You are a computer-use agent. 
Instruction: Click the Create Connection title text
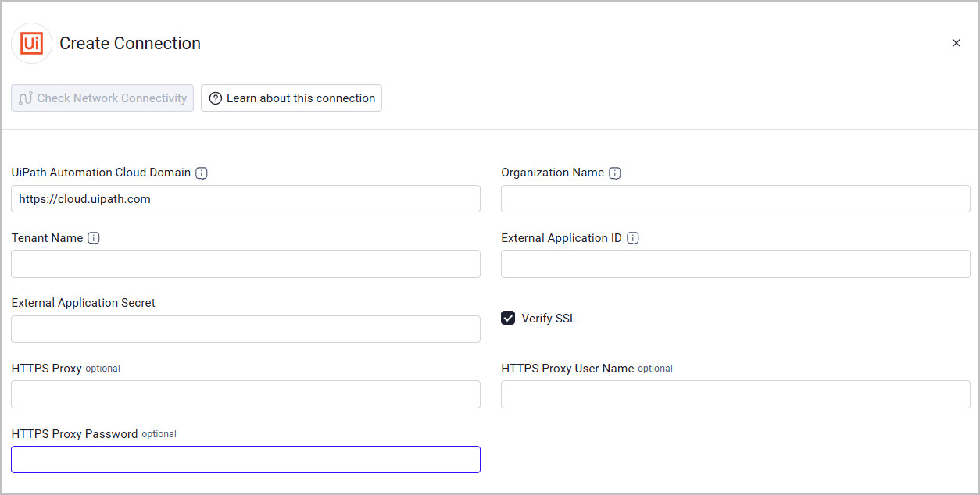(x=131, y=44)
